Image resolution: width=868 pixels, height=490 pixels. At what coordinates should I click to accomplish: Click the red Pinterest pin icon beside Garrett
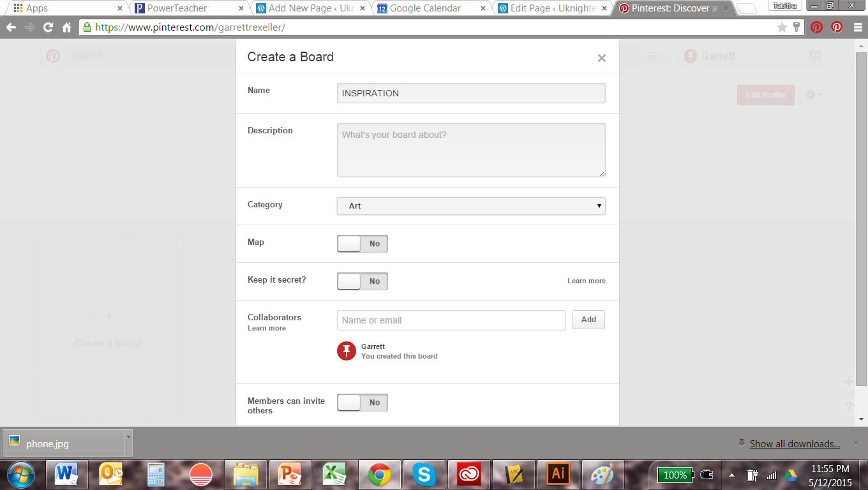click(347, 351)
